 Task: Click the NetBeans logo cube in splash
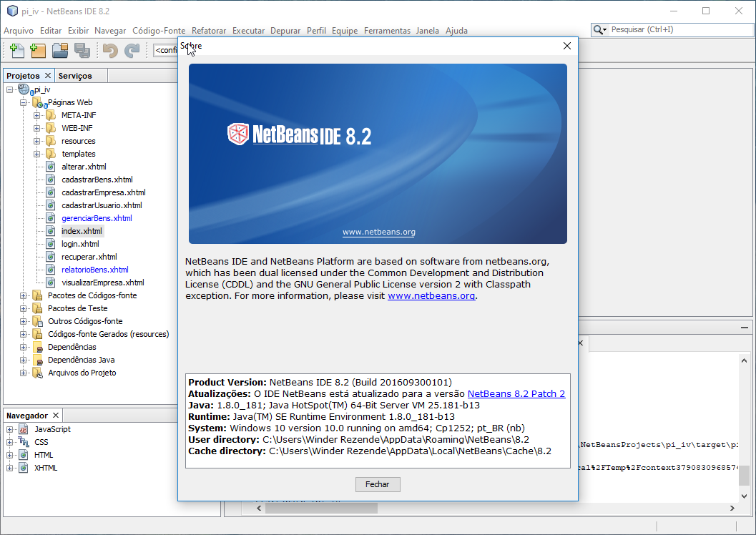[237, 134]
